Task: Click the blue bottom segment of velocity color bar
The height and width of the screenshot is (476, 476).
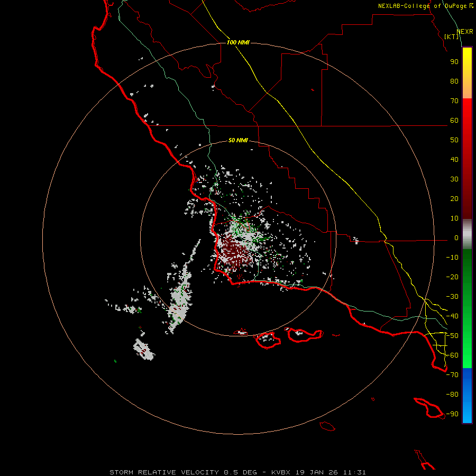Action: [467, 396]
